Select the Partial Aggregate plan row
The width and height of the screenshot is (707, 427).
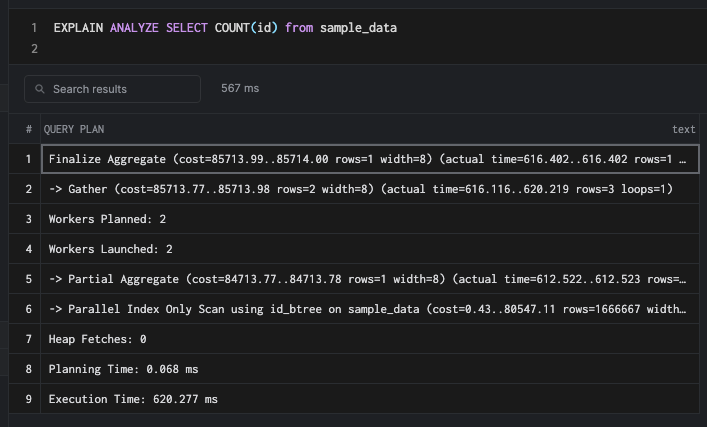368,279
